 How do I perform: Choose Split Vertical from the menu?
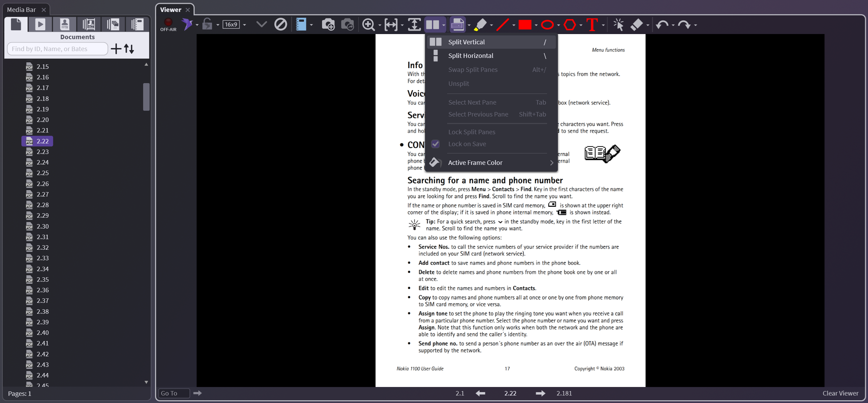point(466,42)
